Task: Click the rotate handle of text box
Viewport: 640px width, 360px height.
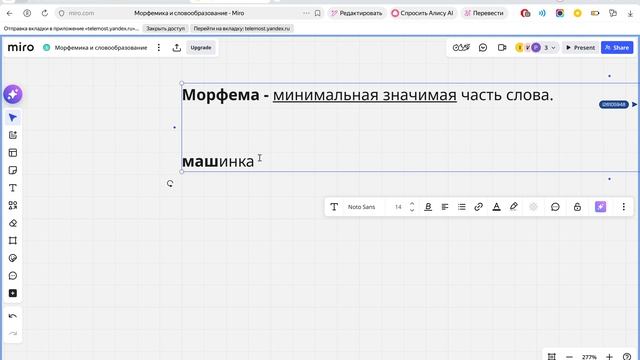Action: click(170, 184)
